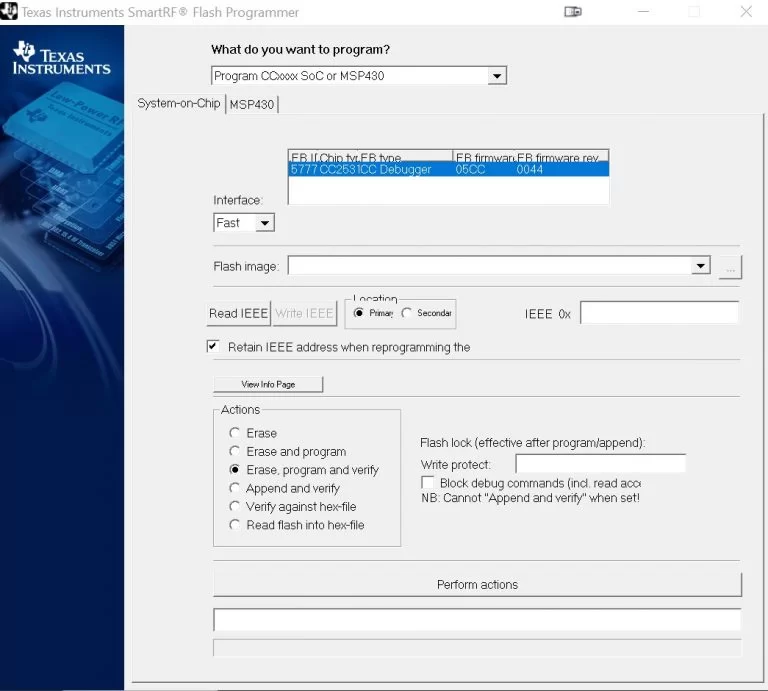
Task: Click the Read IEEE button
Action: click(238, 313)
